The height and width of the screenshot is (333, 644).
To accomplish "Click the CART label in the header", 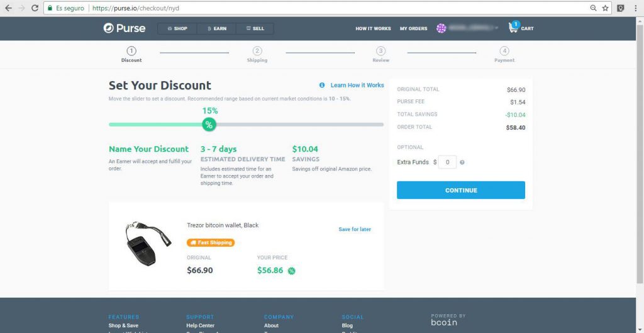I will 527,28.
